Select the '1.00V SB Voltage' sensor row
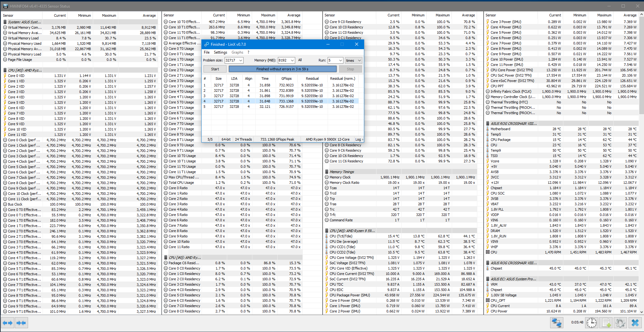 click(x=562, y=295)
